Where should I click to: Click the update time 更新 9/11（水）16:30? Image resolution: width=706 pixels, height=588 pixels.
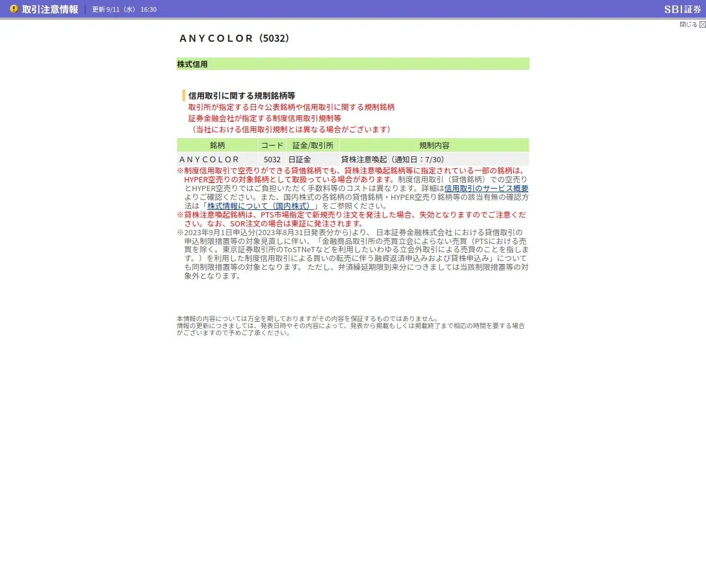coord(124,9)
